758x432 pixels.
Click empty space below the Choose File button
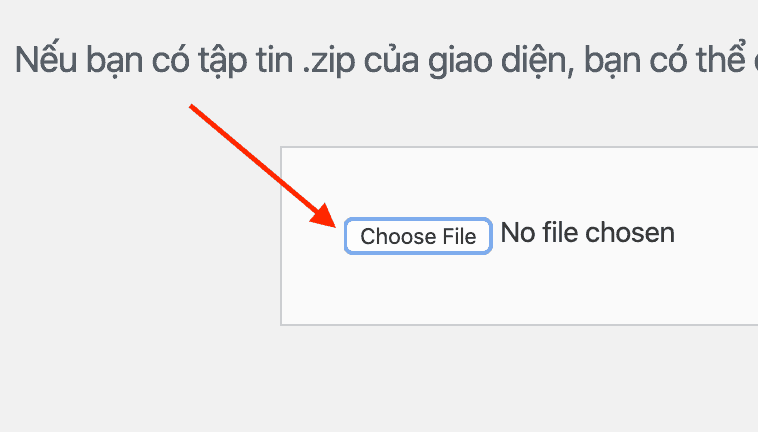click(418, 290)
